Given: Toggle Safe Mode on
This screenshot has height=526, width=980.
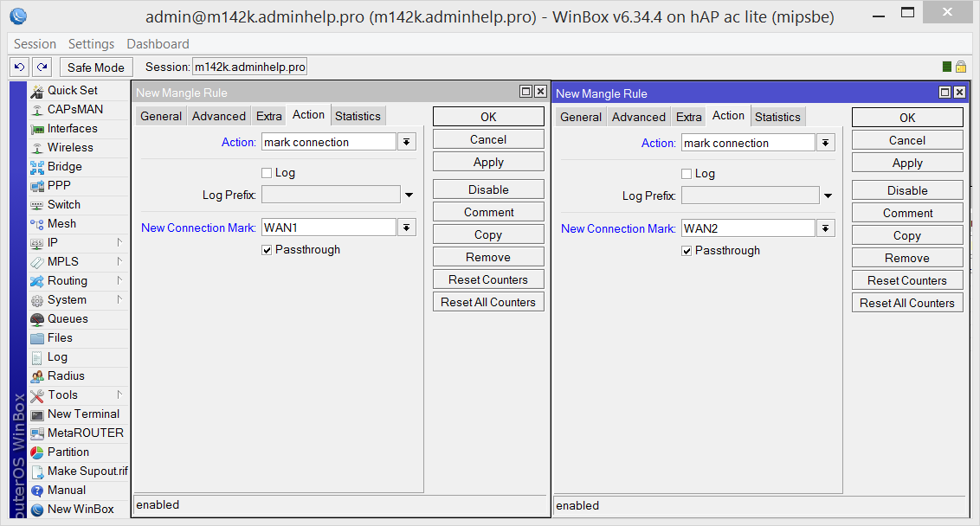Looking at the screenshot, I should [95, 67].
